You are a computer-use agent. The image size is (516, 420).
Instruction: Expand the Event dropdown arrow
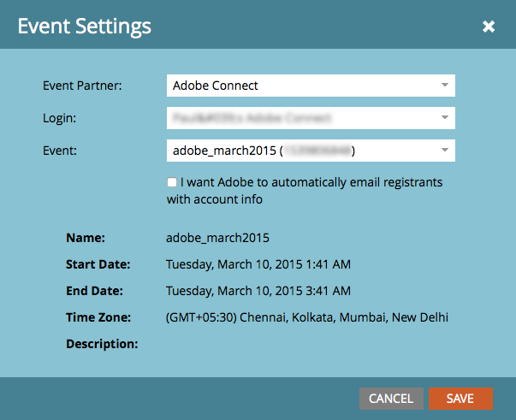pyautogui.click(x=444, y=151)
